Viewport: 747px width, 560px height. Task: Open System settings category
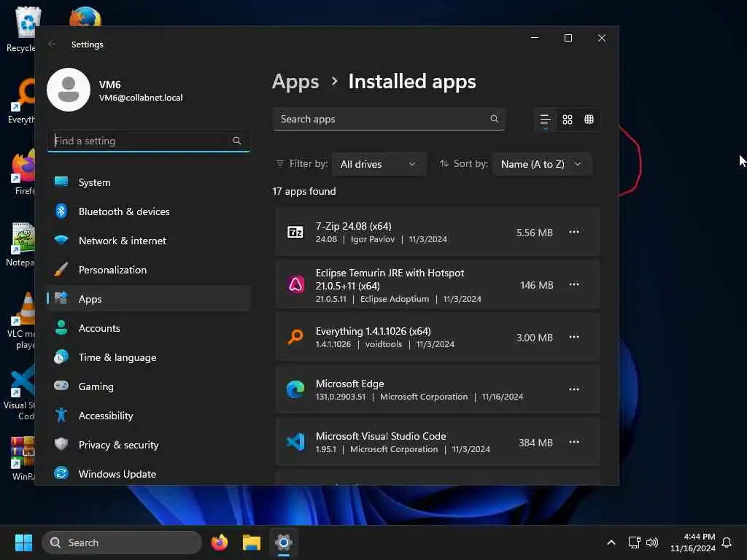tap(149, 182)
